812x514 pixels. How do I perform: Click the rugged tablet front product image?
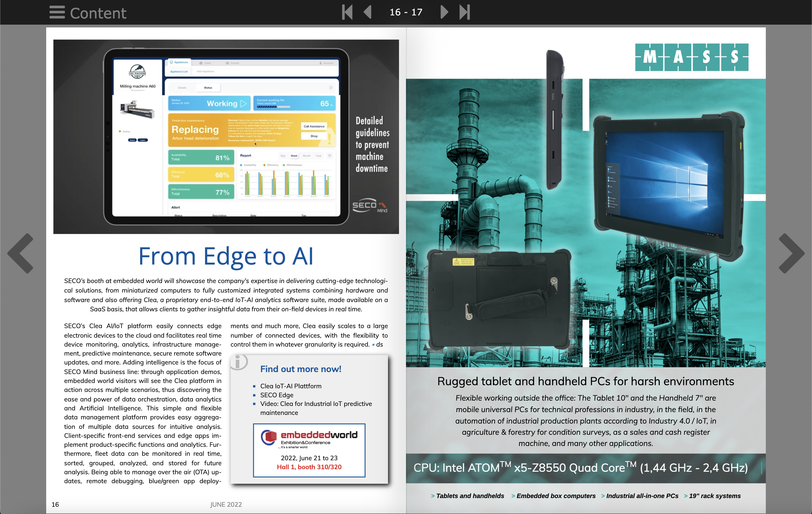(669, 187)
